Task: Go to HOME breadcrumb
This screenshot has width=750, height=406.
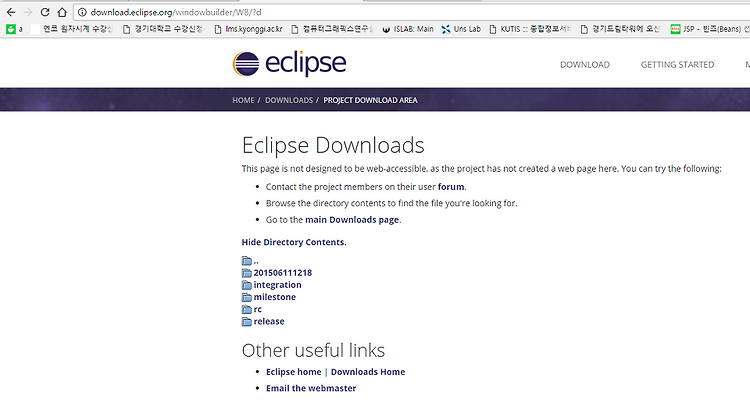Action: 243,100
